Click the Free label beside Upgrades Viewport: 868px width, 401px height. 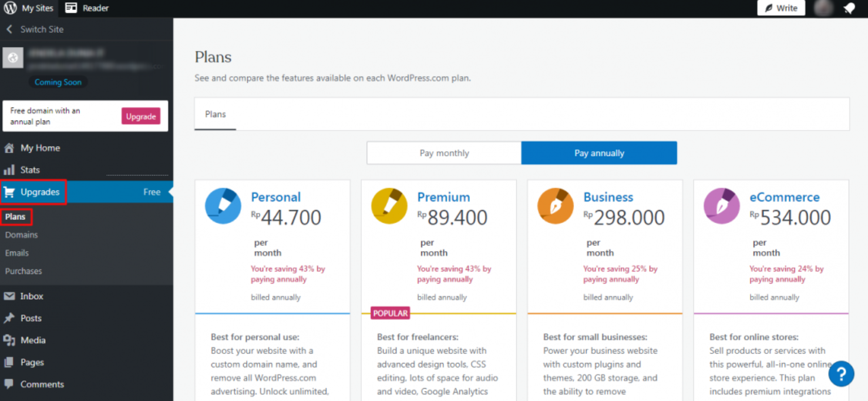coord(152,192)
